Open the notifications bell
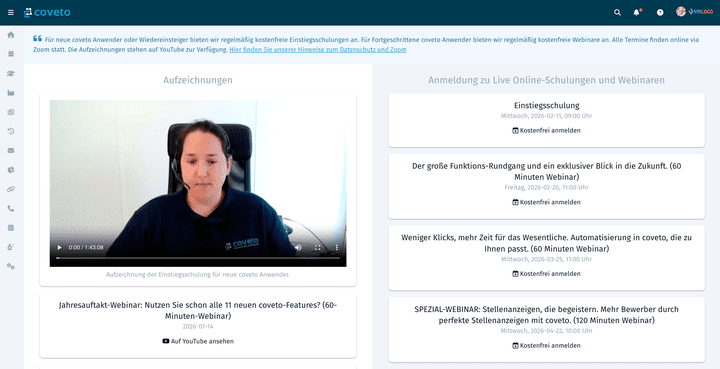 tap(636, 12)
